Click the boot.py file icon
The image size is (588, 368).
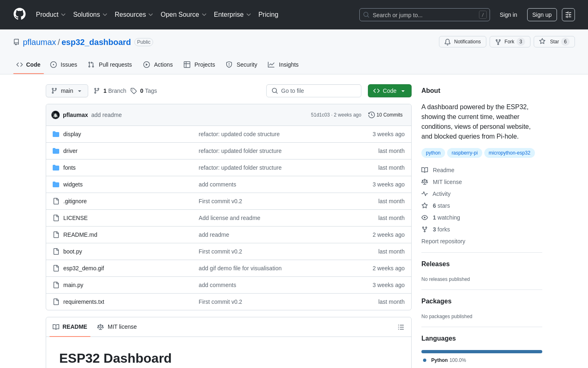[56, 251]
